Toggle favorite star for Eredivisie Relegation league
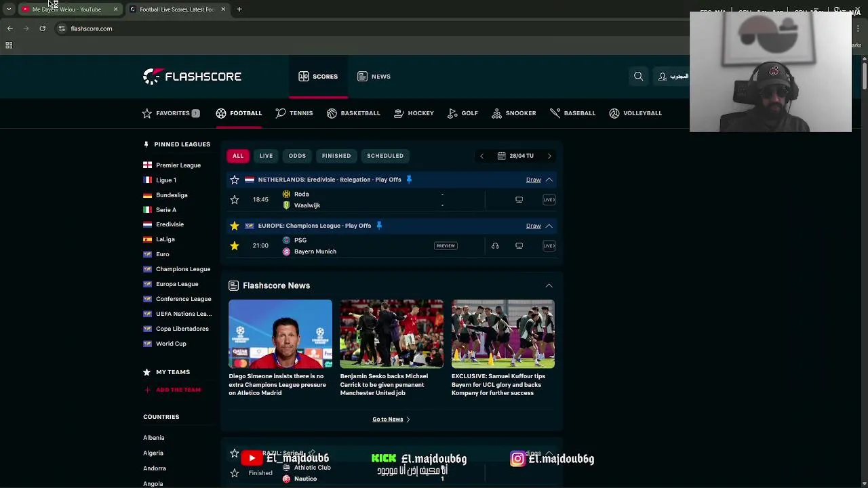Screen dimensions: 868x488 tap(235, 180)
